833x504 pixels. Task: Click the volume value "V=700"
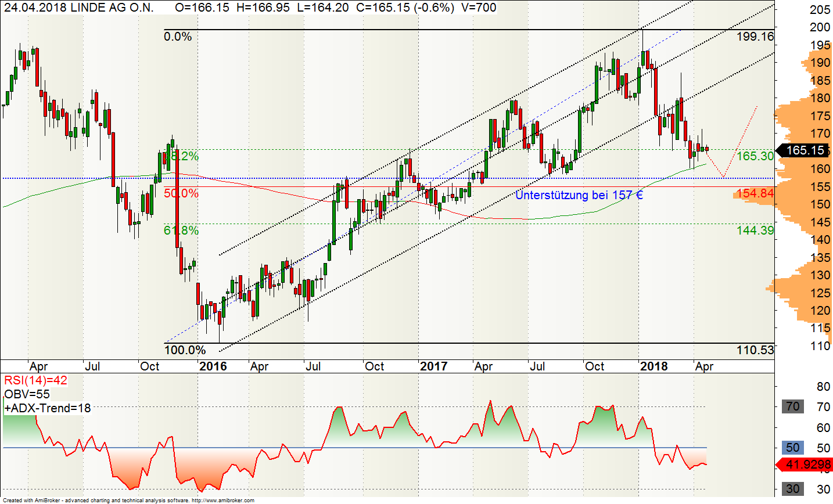(479, 8)
